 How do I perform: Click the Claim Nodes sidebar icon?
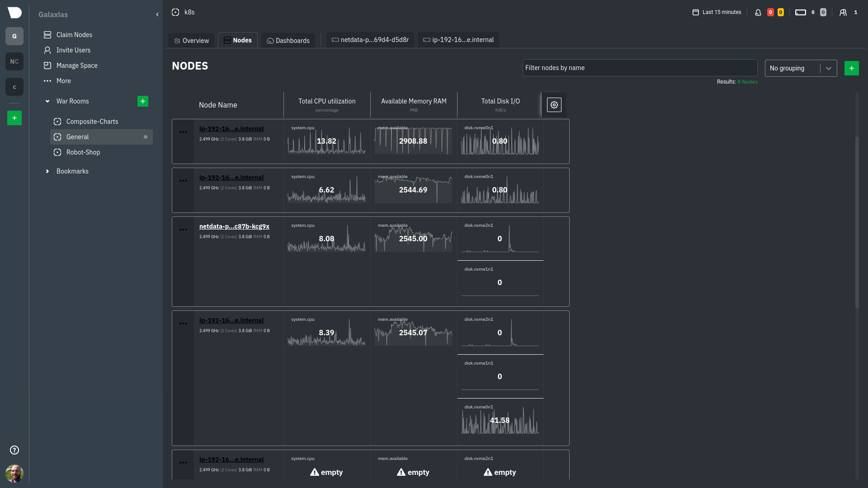(x=47, y=34)
